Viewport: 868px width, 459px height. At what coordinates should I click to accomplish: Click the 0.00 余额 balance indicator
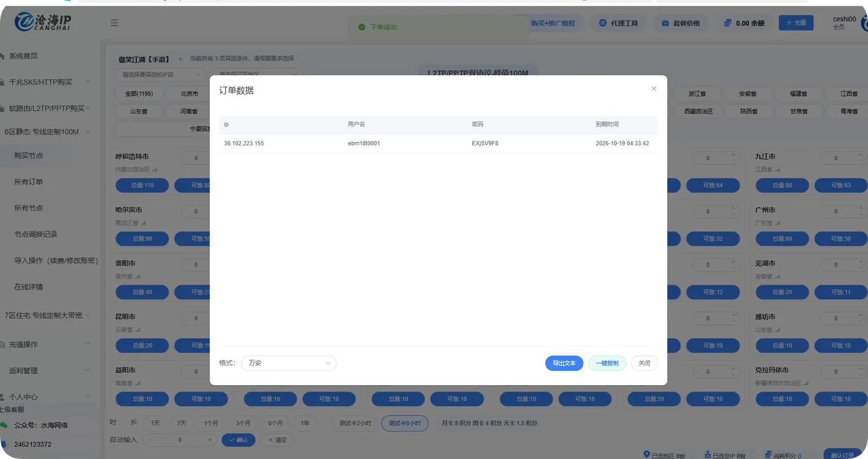tap(743, 23)
